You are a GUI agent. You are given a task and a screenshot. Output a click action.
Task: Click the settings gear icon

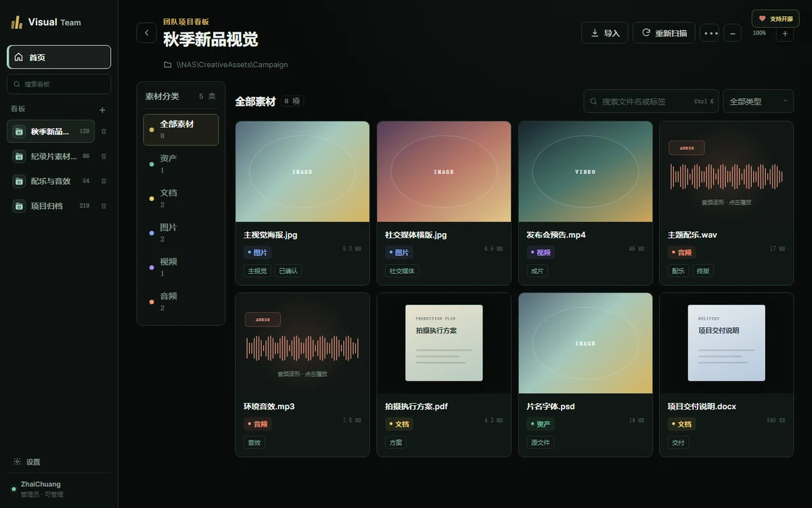[17, 462]
